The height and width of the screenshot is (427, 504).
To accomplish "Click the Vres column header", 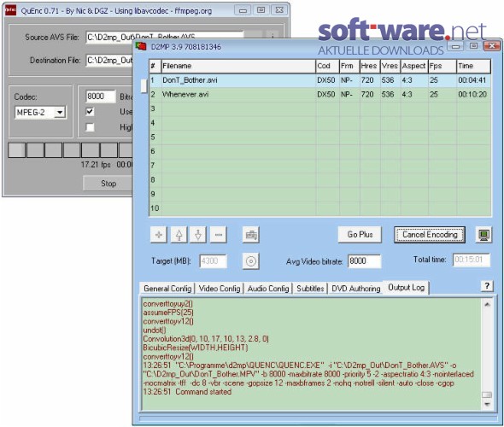I will (x=390, y=67).
